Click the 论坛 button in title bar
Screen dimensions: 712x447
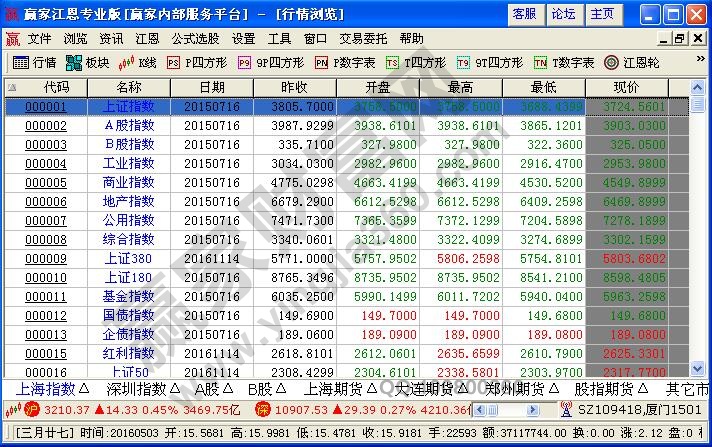pyautogui.click(x=564, y=15)
